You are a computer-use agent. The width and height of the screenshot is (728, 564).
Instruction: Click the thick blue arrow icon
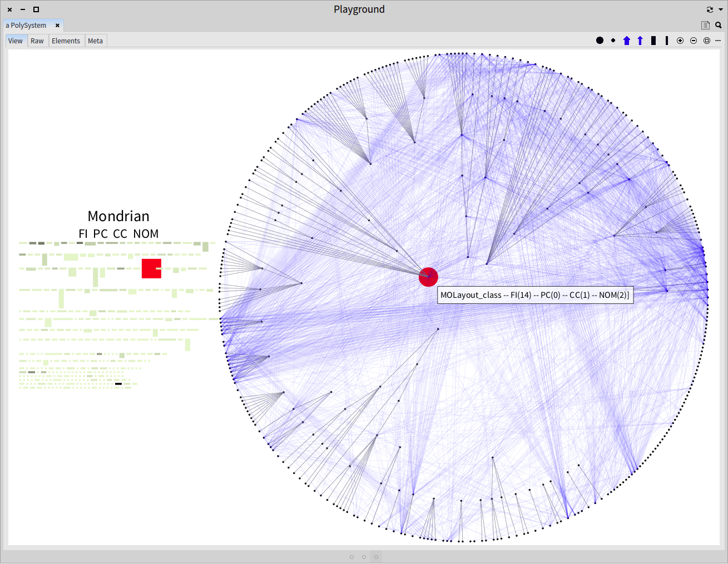click(x=627, y=41)
